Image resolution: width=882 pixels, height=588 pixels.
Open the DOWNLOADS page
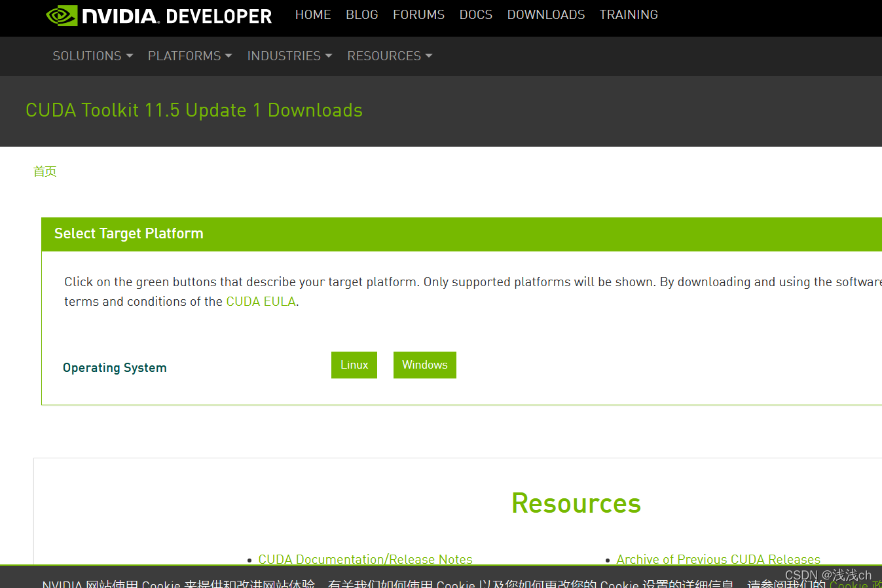pyautogui.click(x=546, y=14)
